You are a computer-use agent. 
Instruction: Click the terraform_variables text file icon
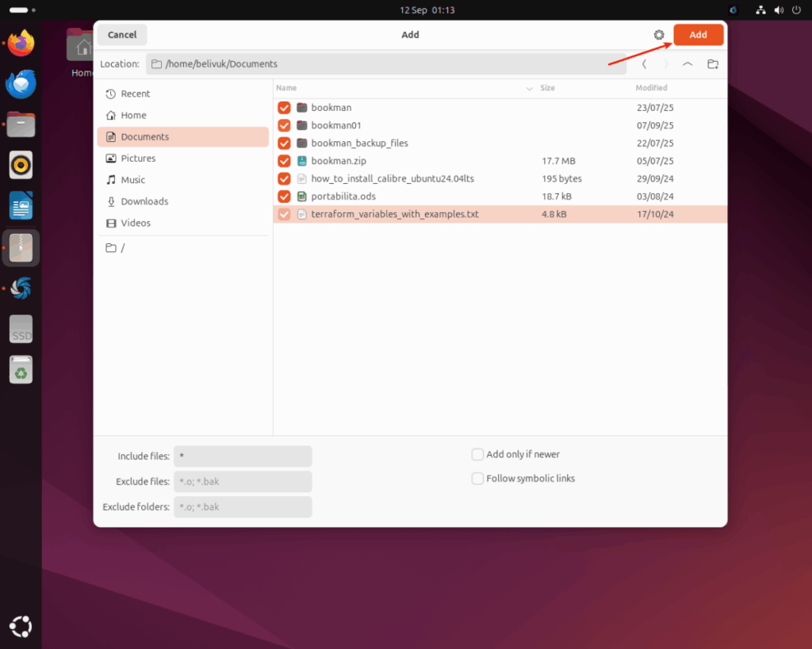(x=302, y=214)
